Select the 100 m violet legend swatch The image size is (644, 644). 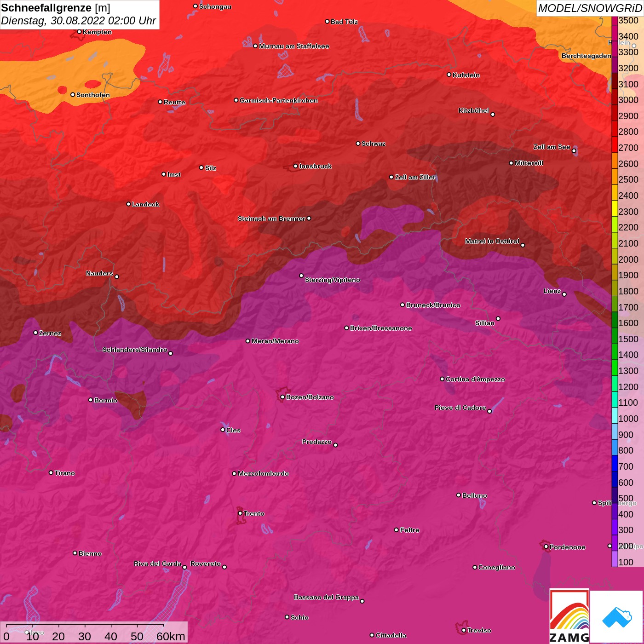click(615, 558)
